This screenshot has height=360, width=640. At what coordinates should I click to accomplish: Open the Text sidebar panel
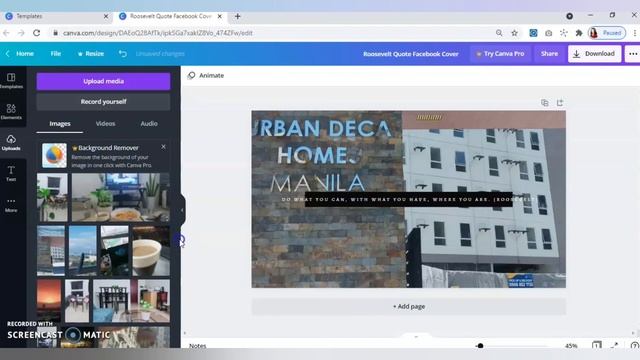point(11,173)
